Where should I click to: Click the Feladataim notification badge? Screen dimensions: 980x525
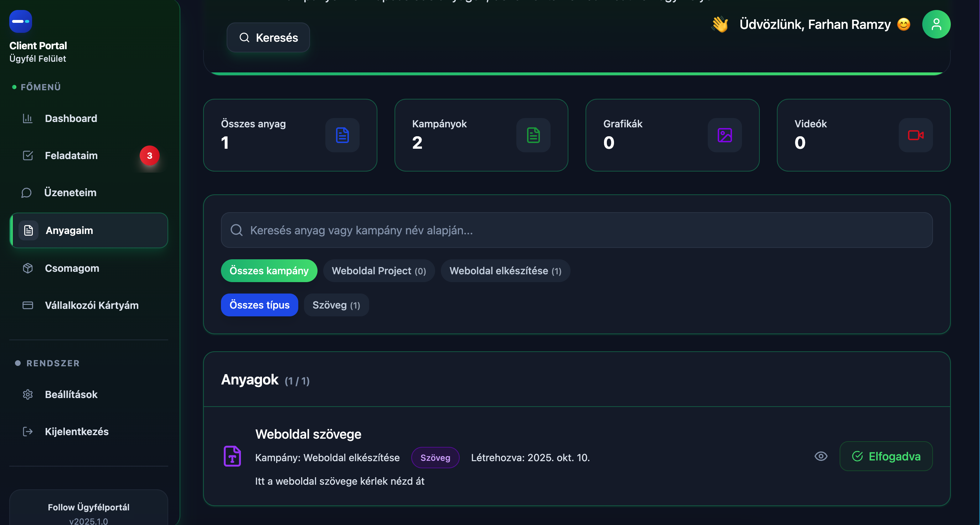point(149,156)
